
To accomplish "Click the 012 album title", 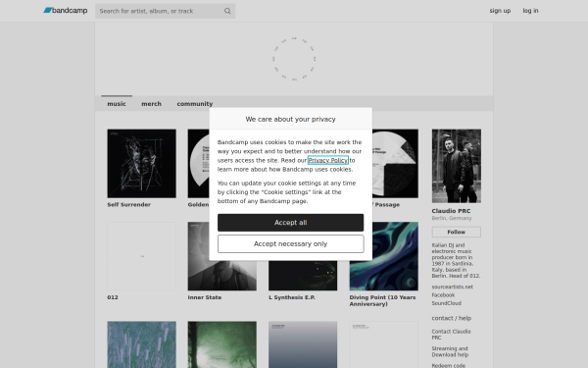I will click(x=113, y=297).
